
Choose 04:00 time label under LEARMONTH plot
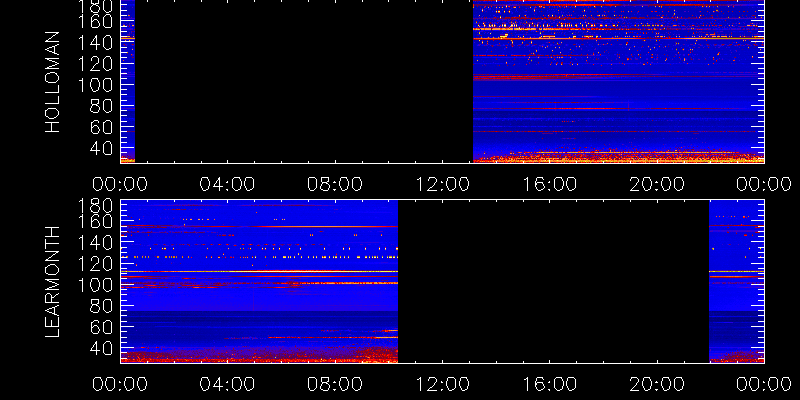(x=227, y=384)
